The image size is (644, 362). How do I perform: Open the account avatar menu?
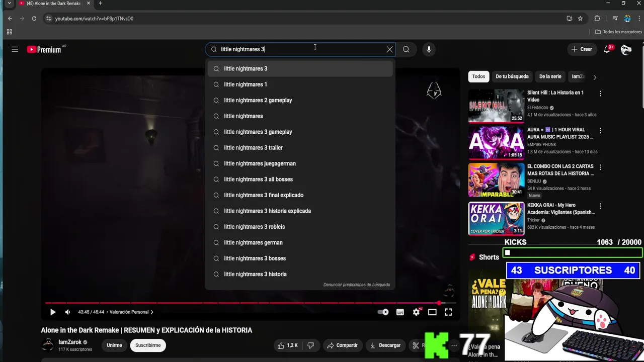click(626, 49)
